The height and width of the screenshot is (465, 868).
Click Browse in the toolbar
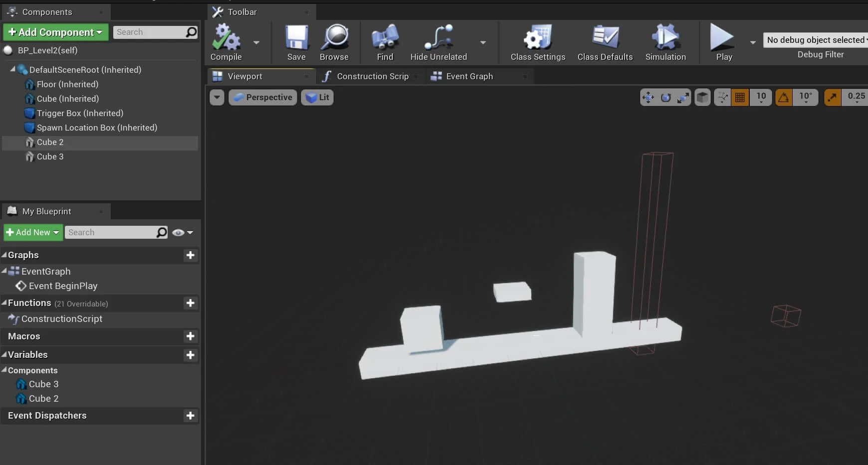tap(334, 38)
